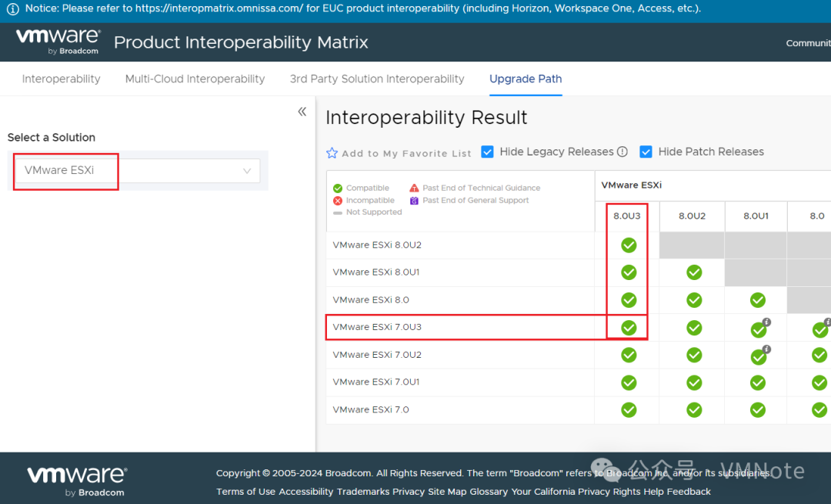Click compatible check for ESXi 7.0U2 to 8.0U2

coord(694,355)
